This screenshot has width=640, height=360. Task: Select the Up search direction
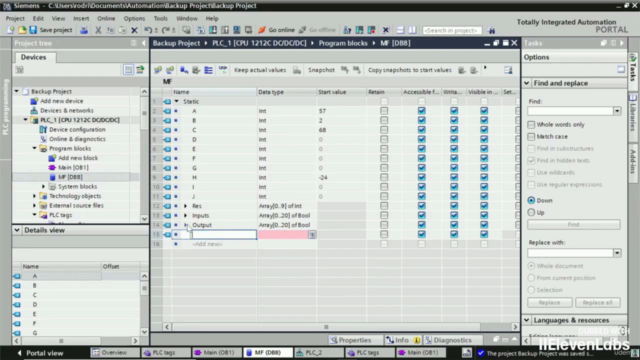coord(531,212)
